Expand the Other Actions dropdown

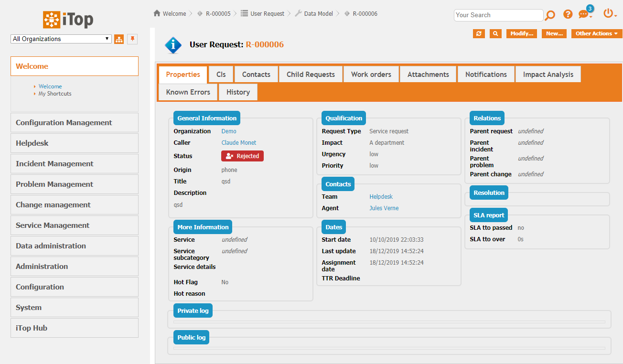596,33
